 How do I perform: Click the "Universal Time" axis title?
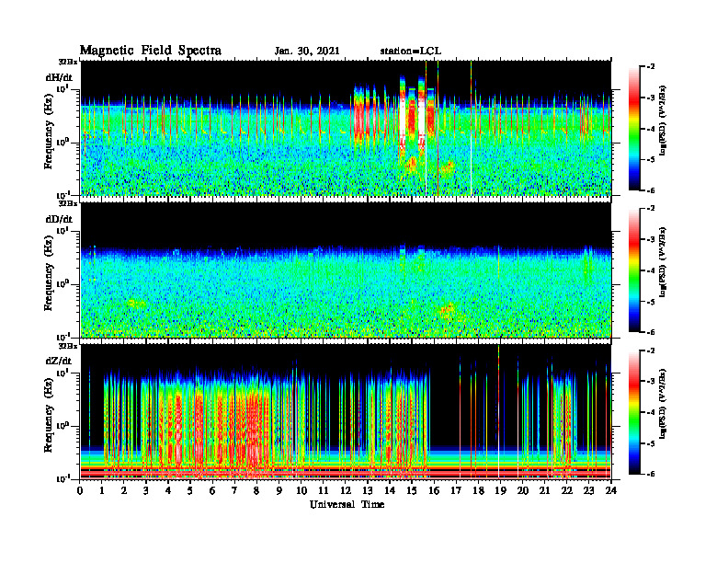pyautogui.click(x=347, y=504)
